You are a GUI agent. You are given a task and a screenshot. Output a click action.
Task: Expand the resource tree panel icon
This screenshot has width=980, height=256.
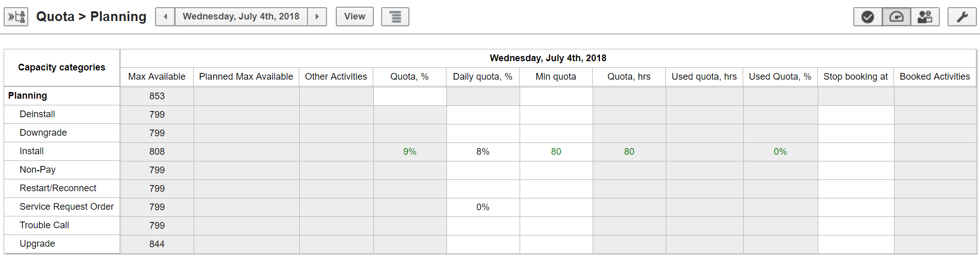click(16, 17)
